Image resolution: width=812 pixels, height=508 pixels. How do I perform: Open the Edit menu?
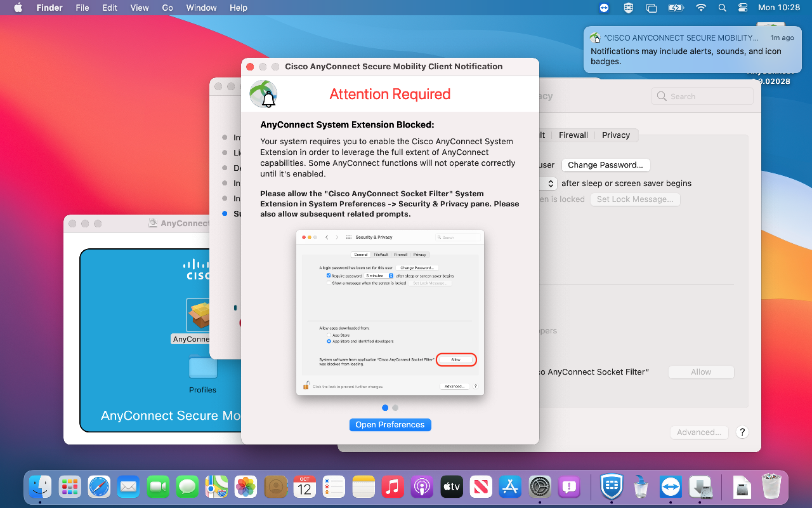click(110, 8)
